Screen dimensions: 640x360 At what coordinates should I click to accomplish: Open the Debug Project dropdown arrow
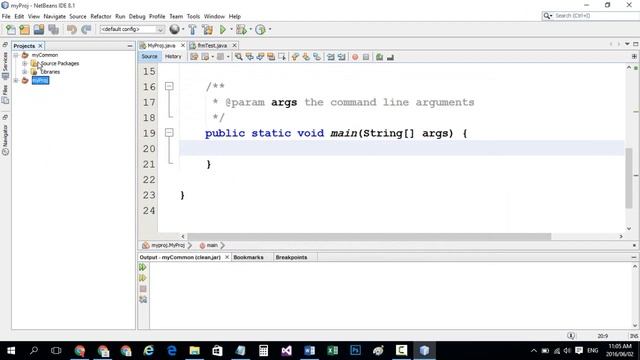pos(251,29)
